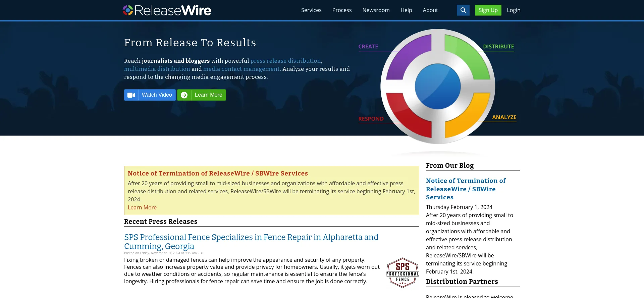The height and width of the screenshot is (298, 644).
Task: Follow the press release distribution link
Action: (285, 61)
